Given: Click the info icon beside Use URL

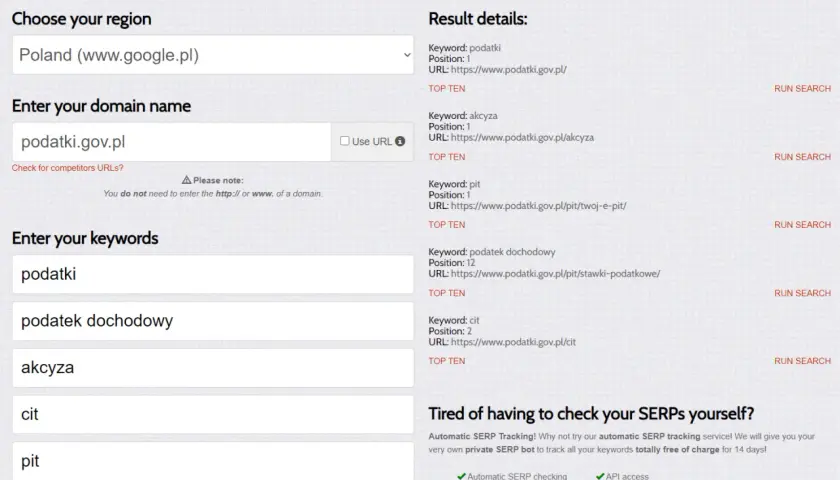Looking at the screenshot, I should pos(400,141).
